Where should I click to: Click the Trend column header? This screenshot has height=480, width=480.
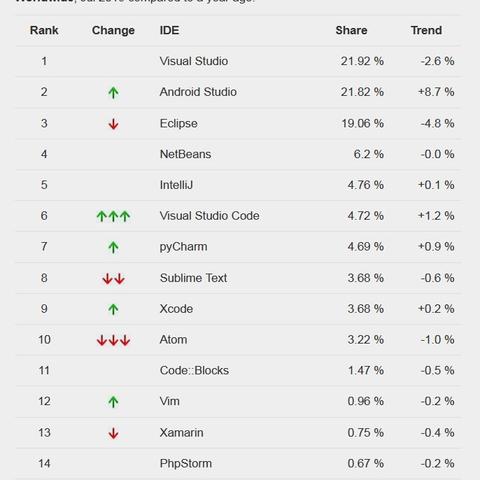click(x=426, y=30)
